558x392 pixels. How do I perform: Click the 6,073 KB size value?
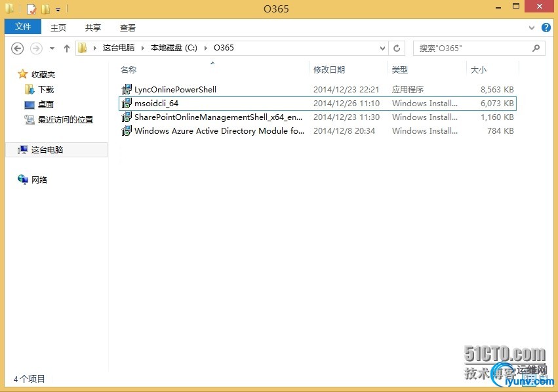tap(497, 104)
